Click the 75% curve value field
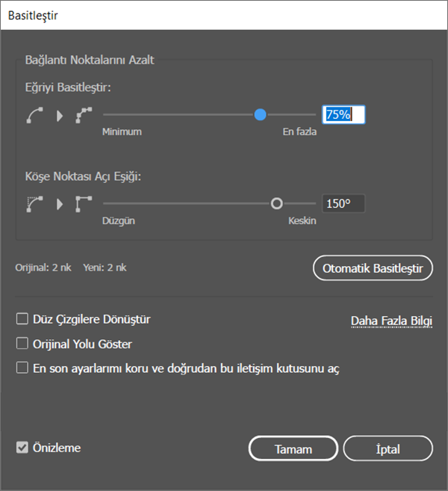 click(343, 115)
